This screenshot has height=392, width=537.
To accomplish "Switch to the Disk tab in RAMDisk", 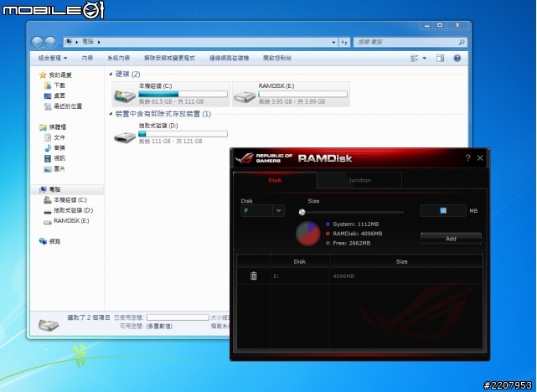I will coord(275,180).
